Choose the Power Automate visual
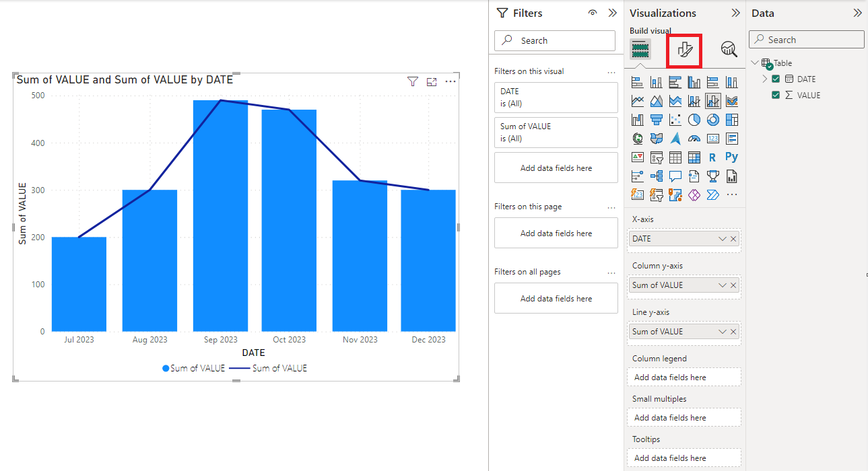 click(x=713, y=196)
